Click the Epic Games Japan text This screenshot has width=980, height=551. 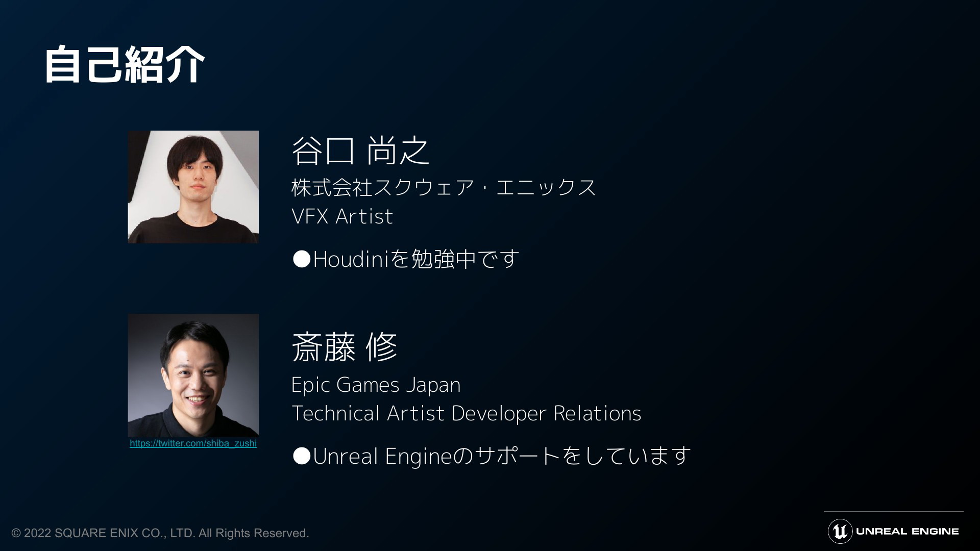[376, 385]
